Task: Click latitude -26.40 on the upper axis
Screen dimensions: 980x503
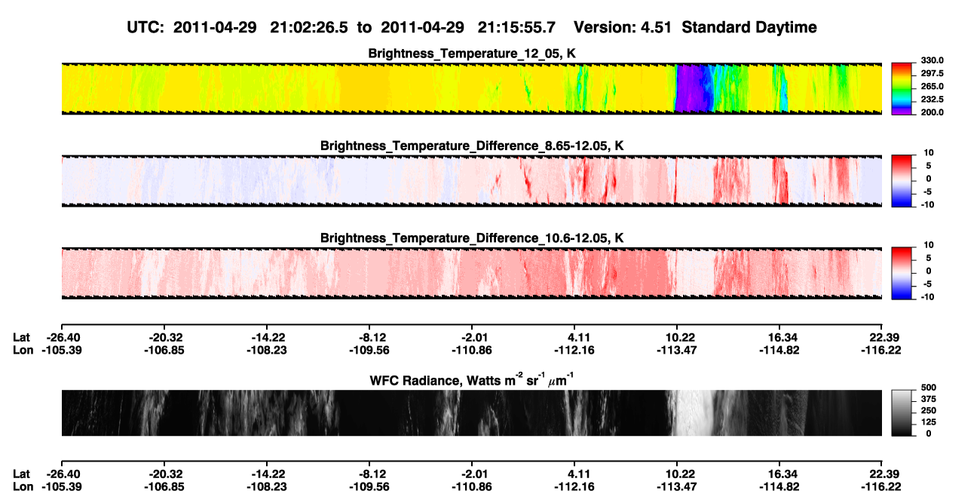Action: (62, 338)
